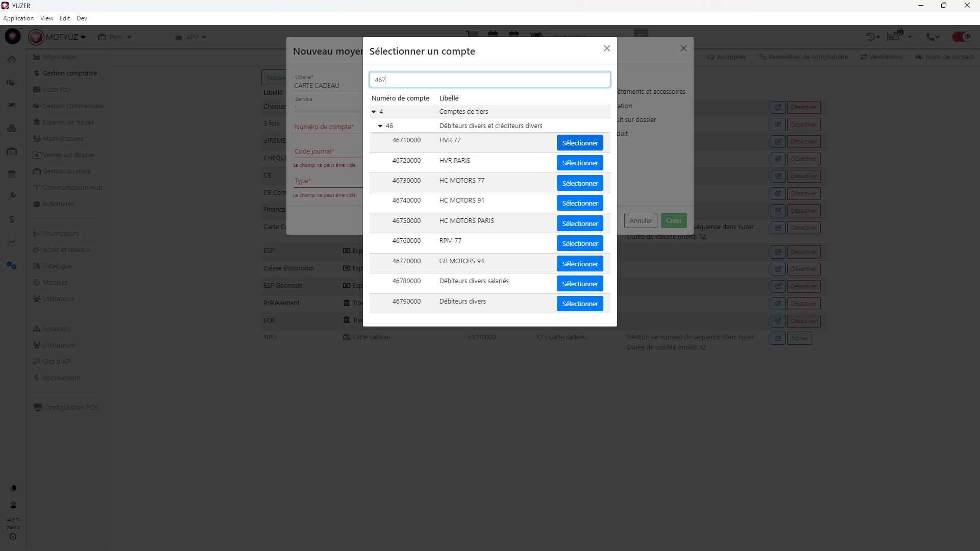
Task: Click the info icon at bottom left
Action: (x=13, y=537)
